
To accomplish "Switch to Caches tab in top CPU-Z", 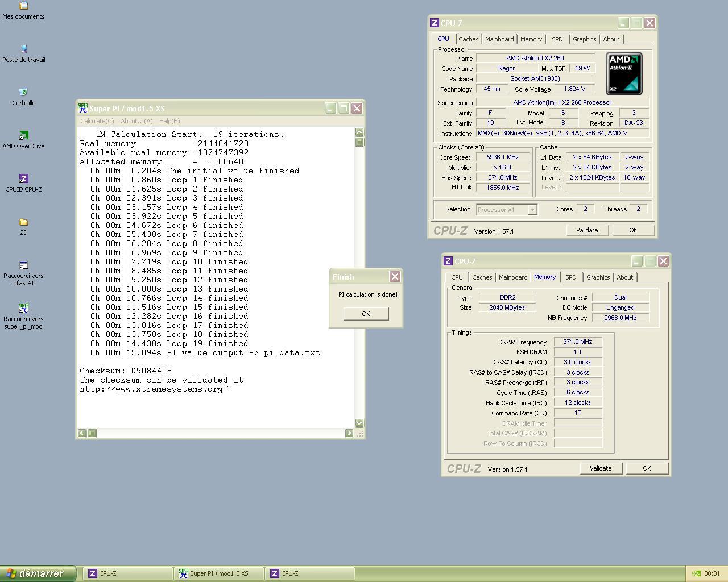I will (468, 39).
